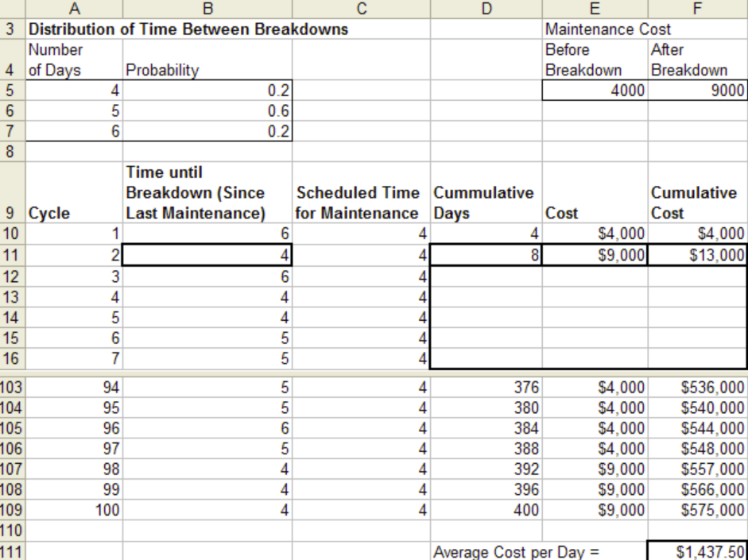Select column header D
This screenshot has height=560, width=748.
coord(487,9)
